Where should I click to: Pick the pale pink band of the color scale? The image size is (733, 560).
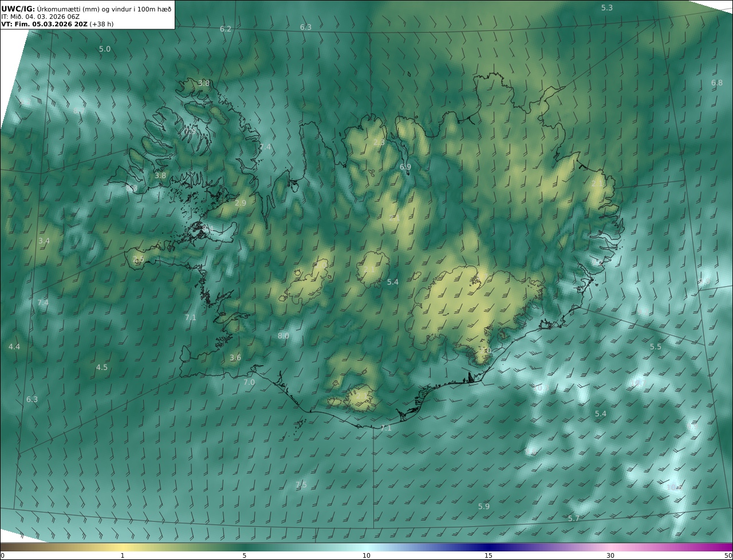tap(610, 547)
